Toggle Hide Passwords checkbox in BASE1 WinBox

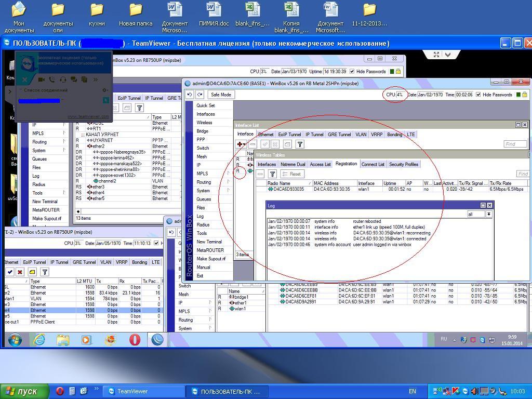478,95
